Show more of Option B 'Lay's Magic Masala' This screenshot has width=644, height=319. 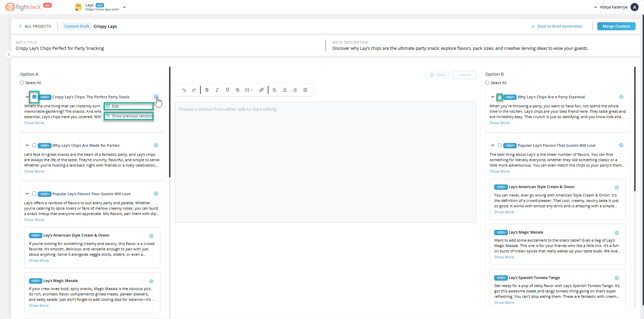click(504, 257)
